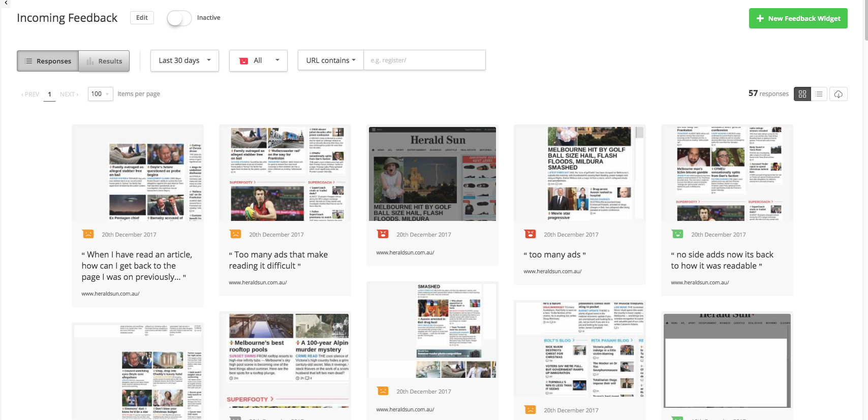Switch to the Responses tab
868x420 pixels.
(x=48, y=61)
